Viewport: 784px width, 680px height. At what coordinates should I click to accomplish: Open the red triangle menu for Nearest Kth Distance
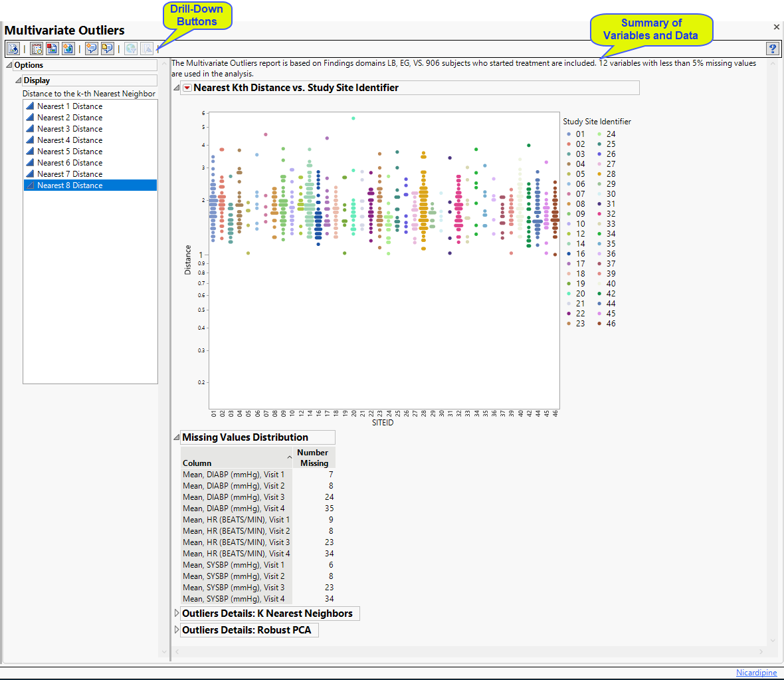[187, 88]
